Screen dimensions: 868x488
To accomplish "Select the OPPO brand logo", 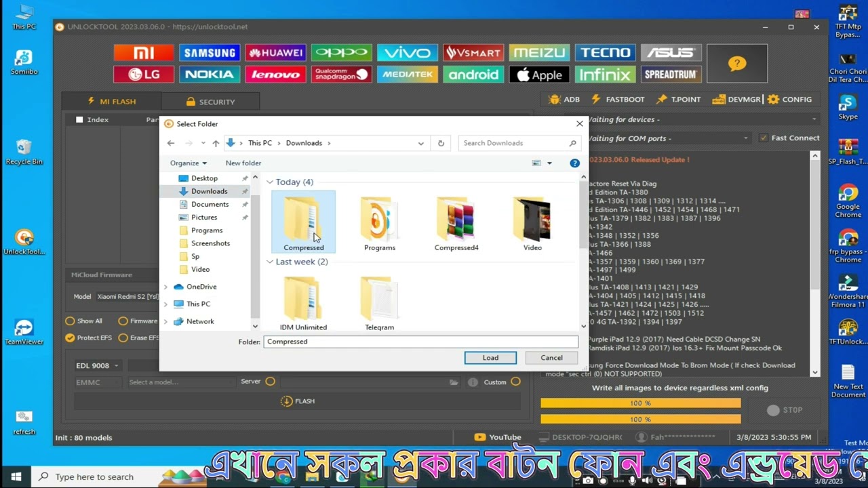I will (341, 53).
